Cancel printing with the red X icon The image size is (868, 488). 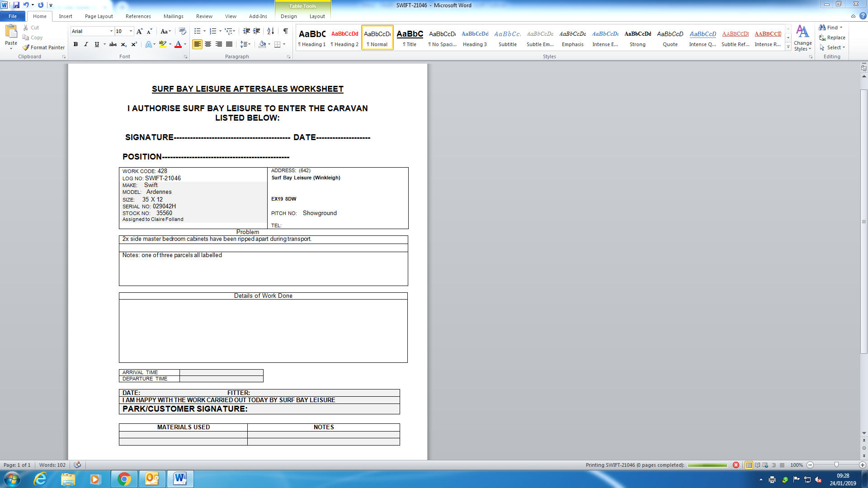coord(736,465)
